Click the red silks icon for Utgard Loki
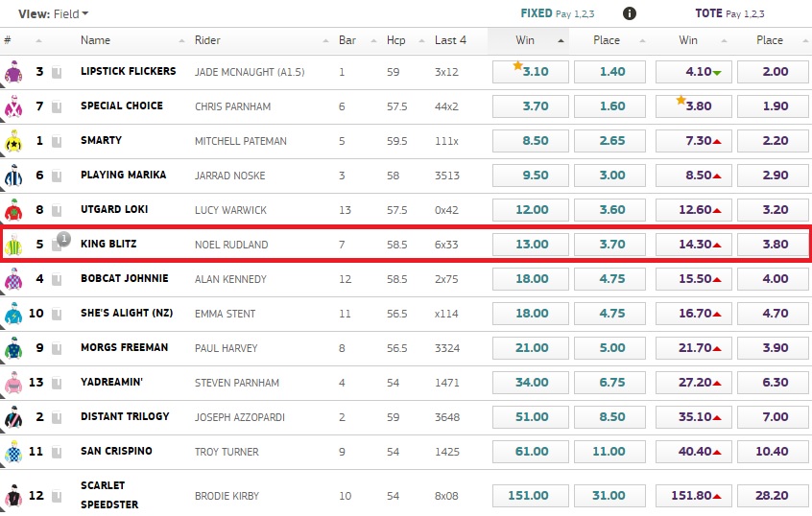812x516 pixels. [13, 211]
